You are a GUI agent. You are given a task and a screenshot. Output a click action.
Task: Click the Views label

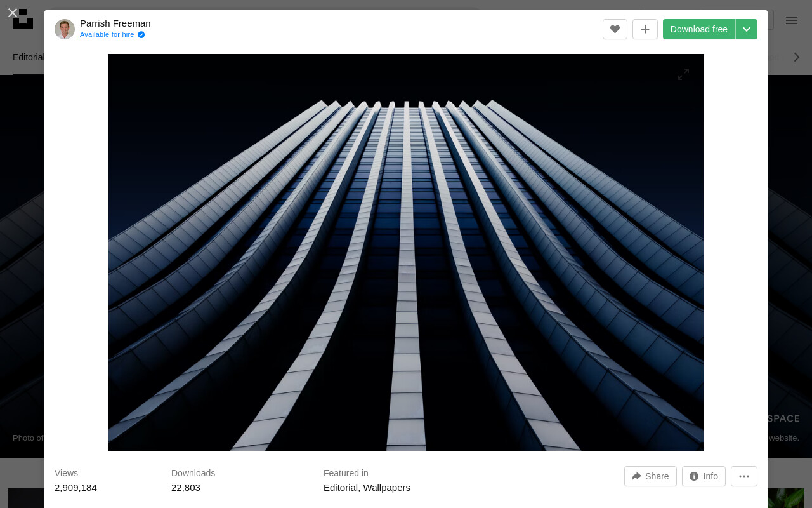(66, 473)
